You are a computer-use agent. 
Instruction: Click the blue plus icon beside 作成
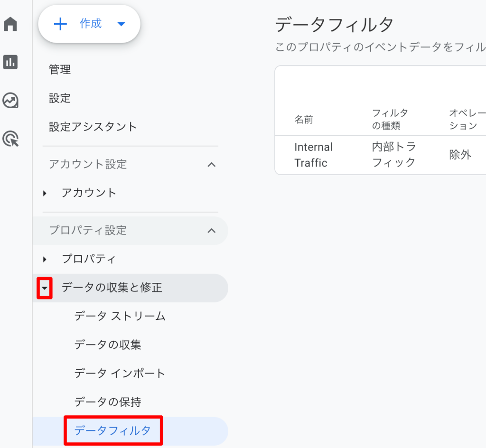pos(60,24)
